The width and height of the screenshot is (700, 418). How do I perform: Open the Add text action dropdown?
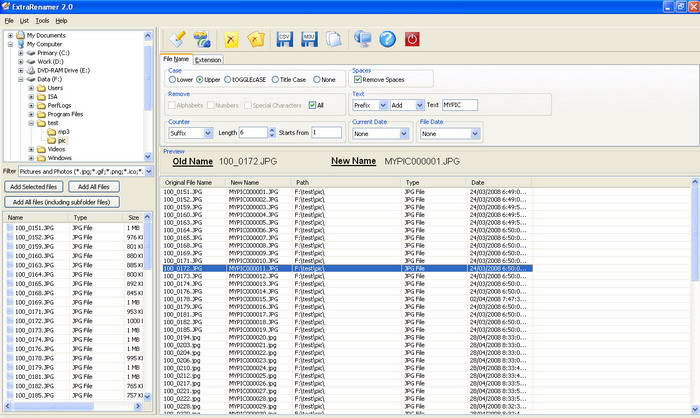click(420, 105)
